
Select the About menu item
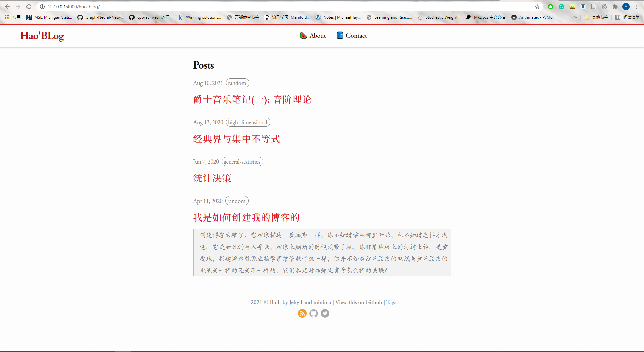(317, 35)
